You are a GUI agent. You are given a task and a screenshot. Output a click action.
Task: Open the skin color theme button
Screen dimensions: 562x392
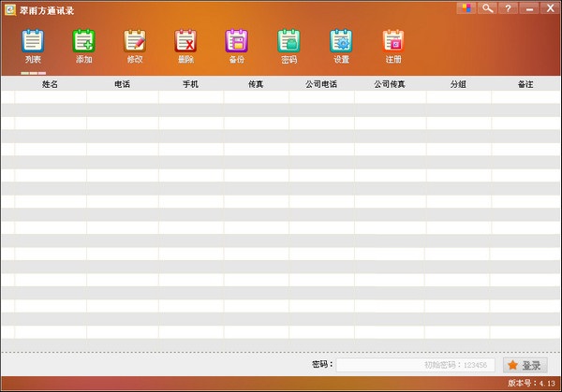point(466,7)
